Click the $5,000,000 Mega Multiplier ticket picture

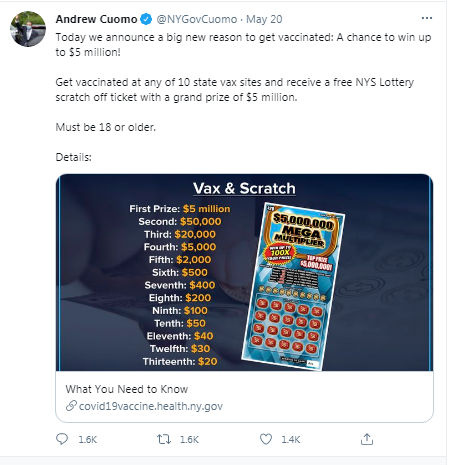coord(293,286)
